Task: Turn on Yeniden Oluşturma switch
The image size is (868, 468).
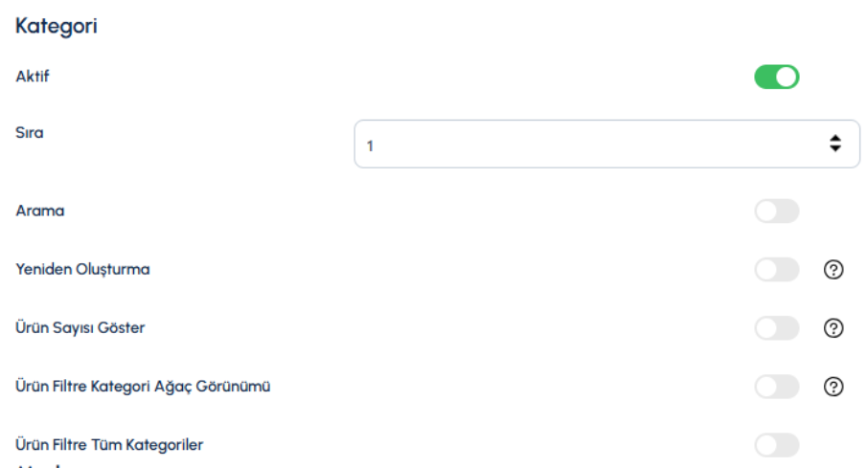Action: [777, 270]
